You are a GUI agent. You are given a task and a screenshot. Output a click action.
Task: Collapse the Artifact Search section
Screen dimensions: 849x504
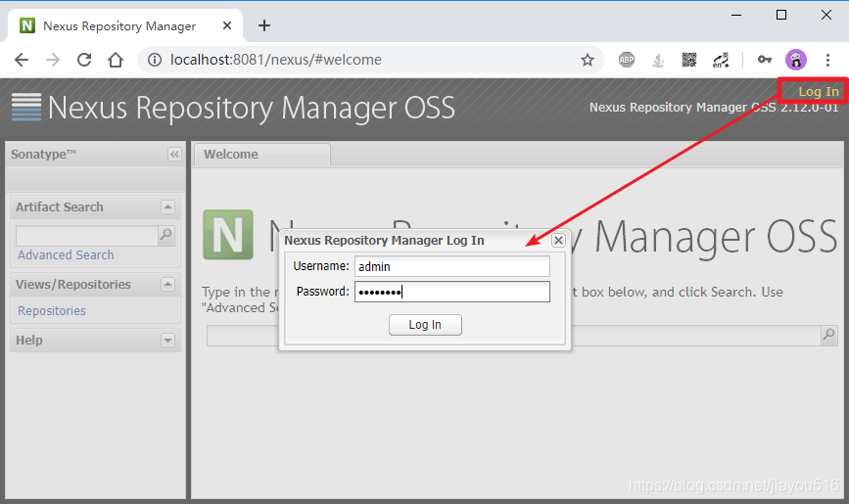pos(167,206)
